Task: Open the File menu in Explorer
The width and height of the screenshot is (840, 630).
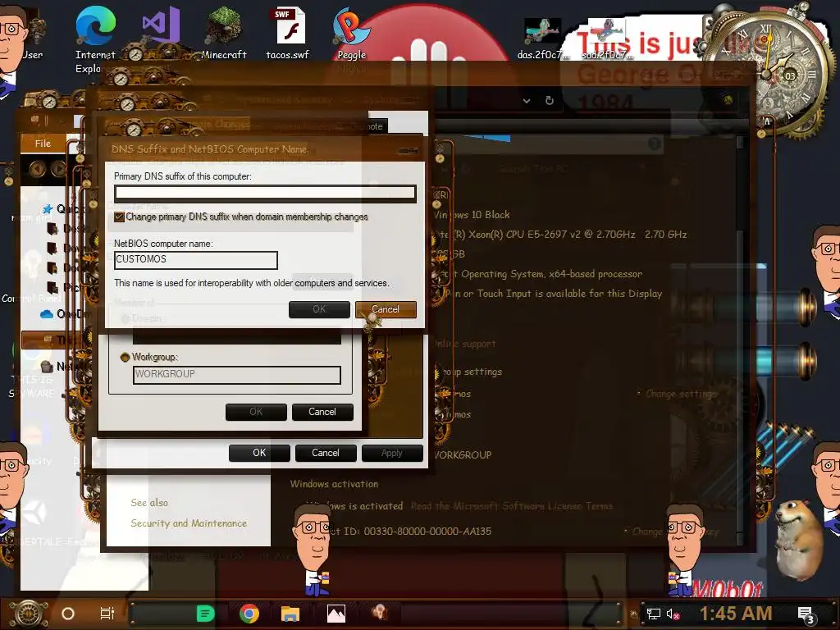Action: point(43,144)
